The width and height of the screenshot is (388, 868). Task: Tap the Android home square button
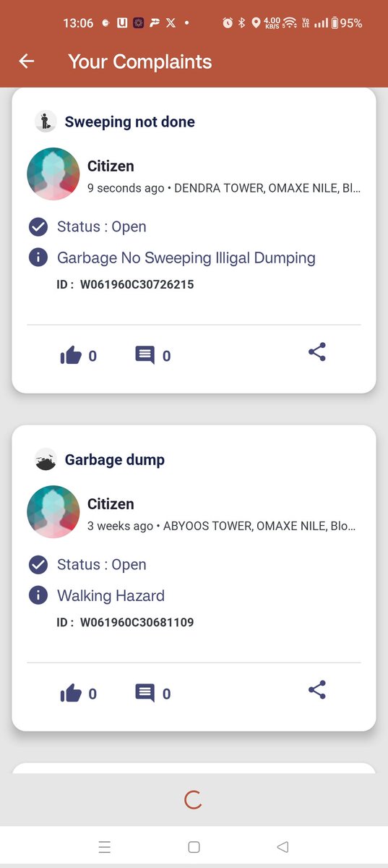pyautogui.click(x=194, y=847)
